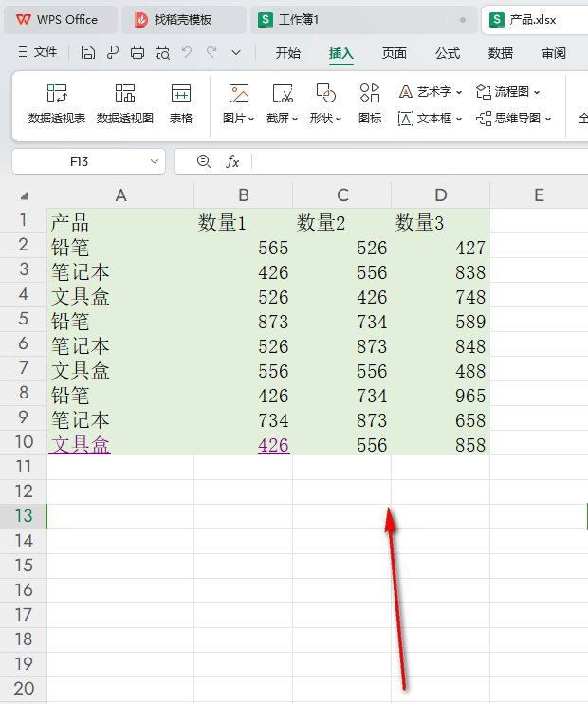Insert a PivotTable (数据透视表)
Viewport: 588px width, 704px height.
tap(57, 104)
